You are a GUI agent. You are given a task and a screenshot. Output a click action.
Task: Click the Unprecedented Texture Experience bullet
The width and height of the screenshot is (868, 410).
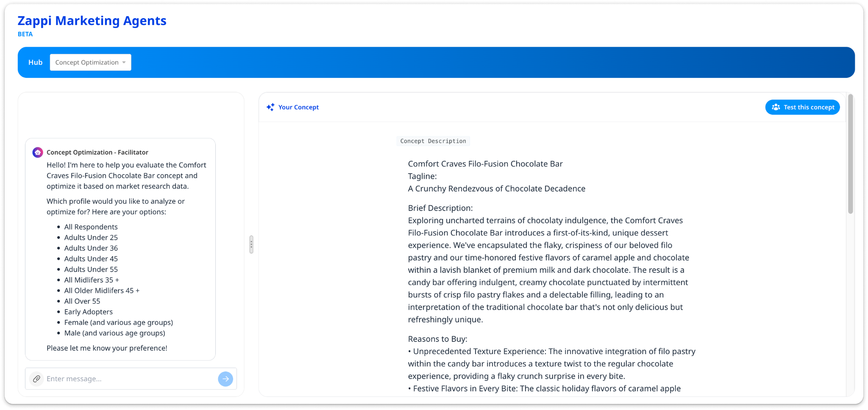pyautogui.click(x=552, y=363)
